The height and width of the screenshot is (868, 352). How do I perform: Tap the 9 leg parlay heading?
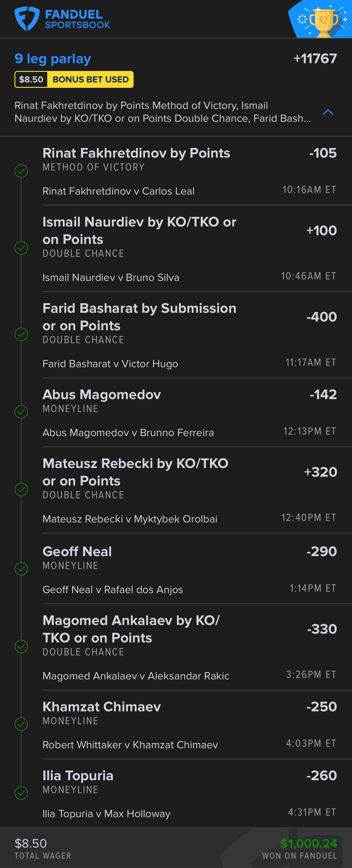tap(53, 59)
